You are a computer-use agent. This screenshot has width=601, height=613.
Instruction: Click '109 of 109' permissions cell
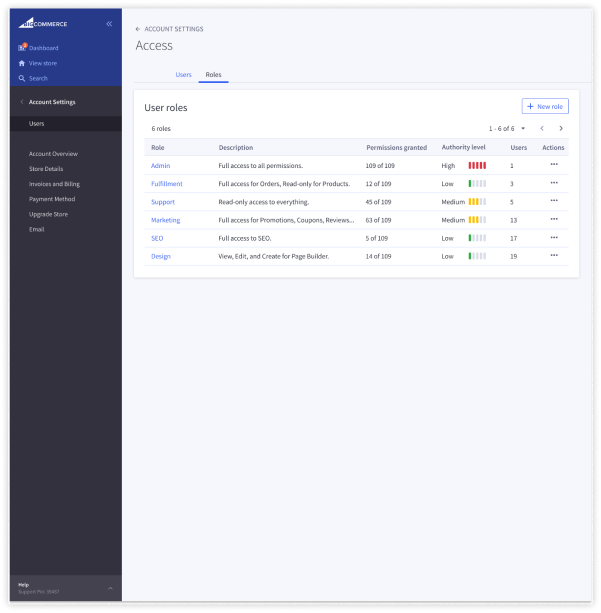click(x=380, y=166)
